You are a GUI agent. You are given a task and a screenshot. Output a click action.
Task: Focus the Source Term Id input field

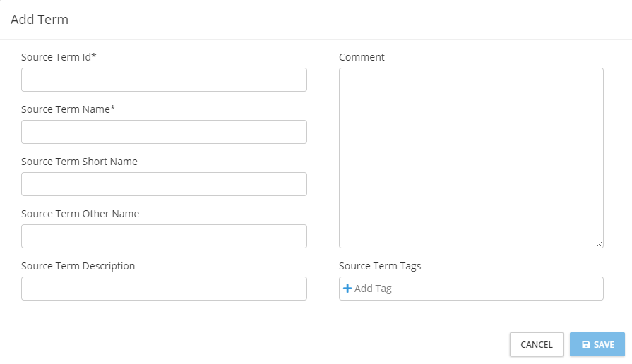tap(164, 80)
